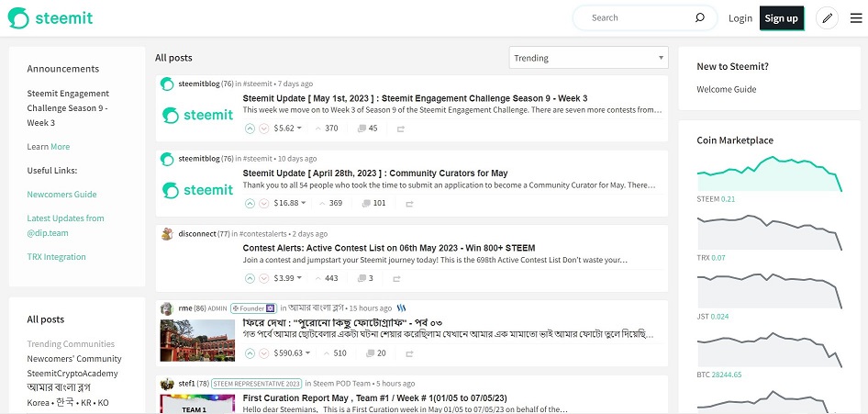Downvote the Community Curators for May post
This screenshot has width=868, height=414.
click(264, 203)
